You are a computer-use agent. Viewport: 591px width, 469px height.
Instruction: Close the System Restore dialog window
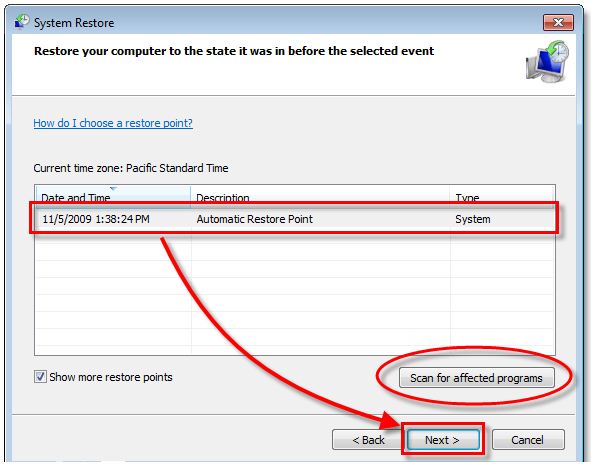(558, 23)
